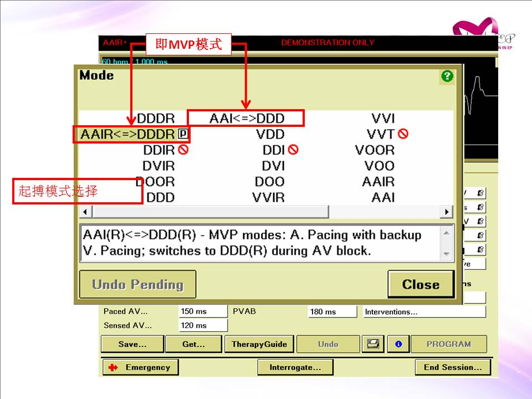This screenshot has height=399, width=532.
Task: Click the restricted DDIR mode
Action: (x=165, y=150)
